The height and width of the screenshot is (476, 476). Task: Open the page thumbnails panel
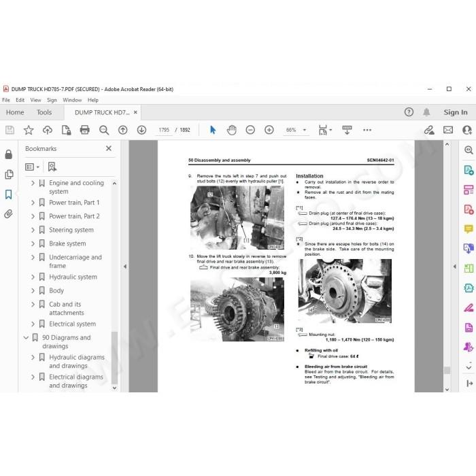[x=9, y=174]
